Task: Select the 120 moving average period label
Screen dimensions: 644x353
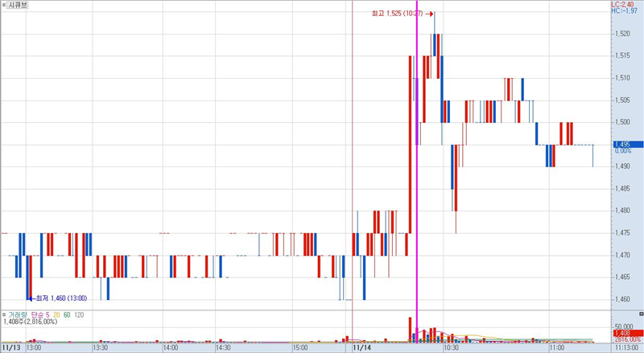Action: [79, 314]
